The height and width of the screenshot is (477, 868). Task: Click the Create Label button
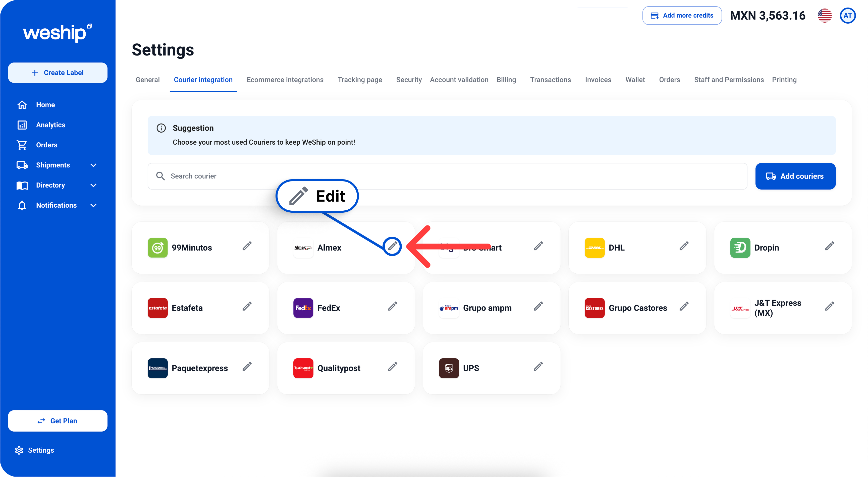click(x=58, y=73)
